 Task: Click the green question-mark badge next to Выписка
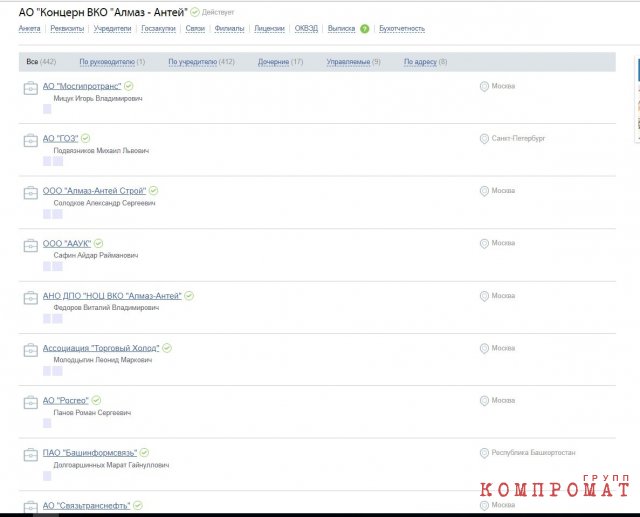364,29
